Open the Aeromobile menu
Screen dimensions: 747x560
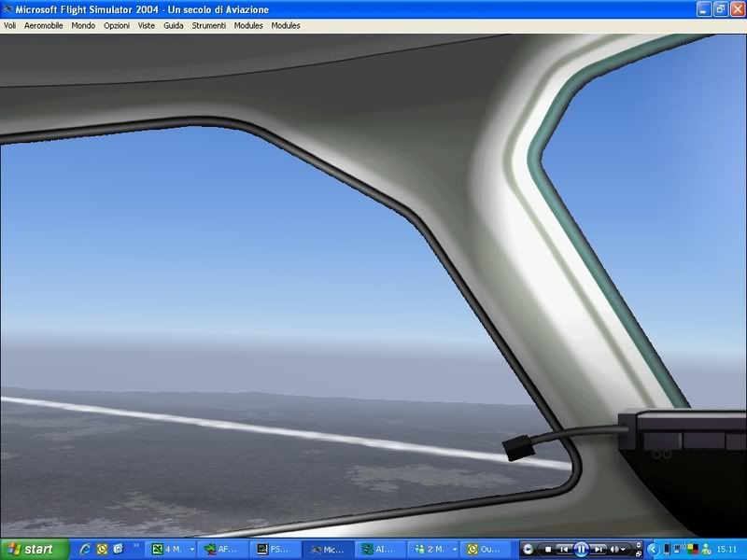click(x=43, y=26)
